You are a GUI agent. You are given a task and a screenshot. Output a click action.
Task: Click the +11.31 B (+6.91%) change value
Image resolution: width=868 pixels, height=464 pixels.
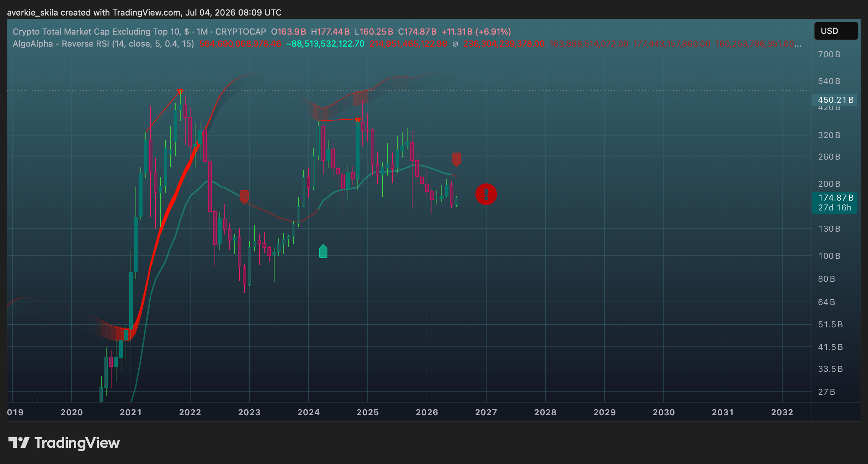coord(476,31)
